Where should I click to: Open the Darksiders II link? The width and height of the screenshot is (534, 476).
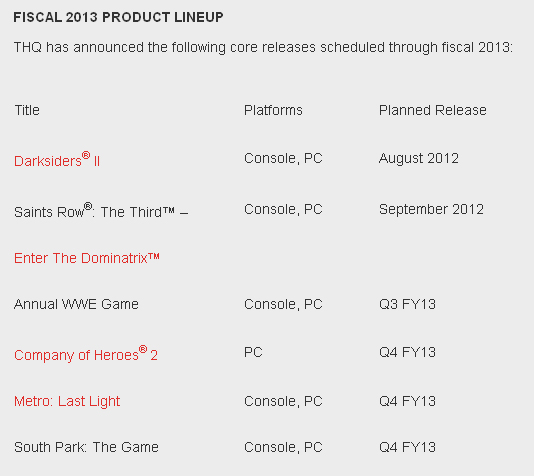point(57,160)
